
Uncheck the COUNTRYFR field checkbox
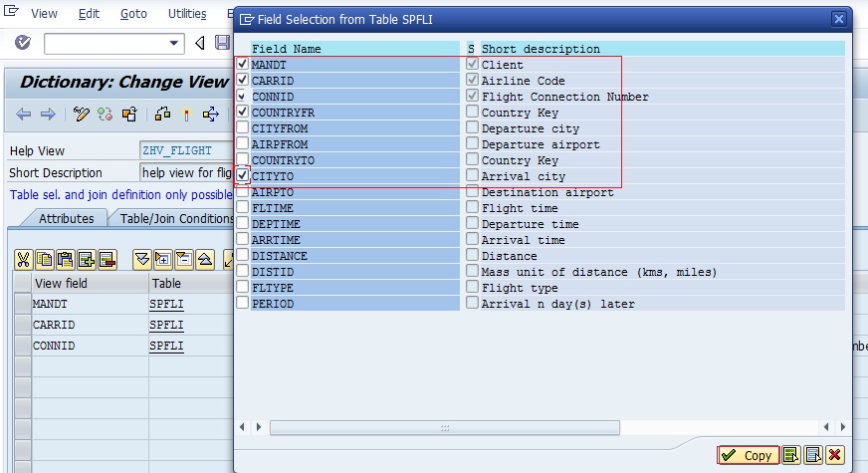pyautogui.click(x=243, y=112)
